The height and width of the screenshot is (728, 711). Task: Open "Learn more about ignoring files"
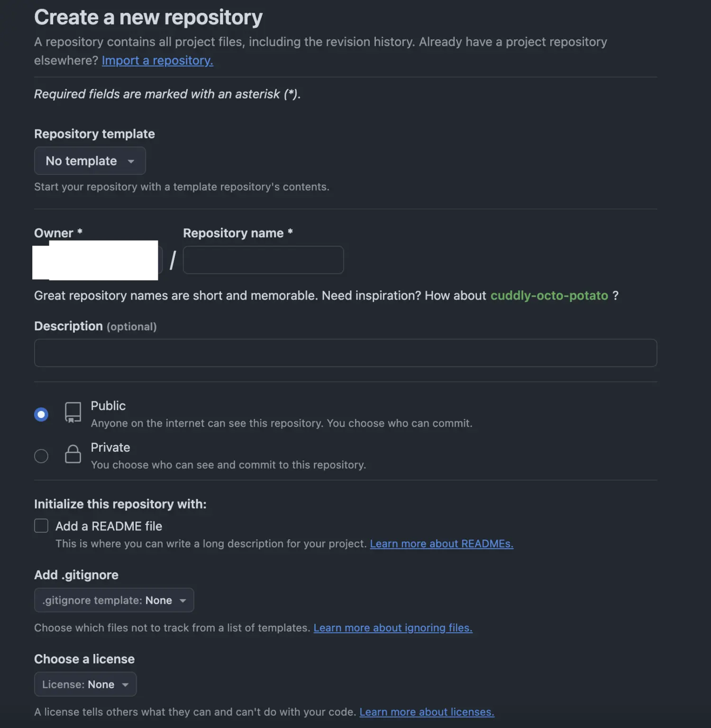pyautogui.click(x=392, y=628)
